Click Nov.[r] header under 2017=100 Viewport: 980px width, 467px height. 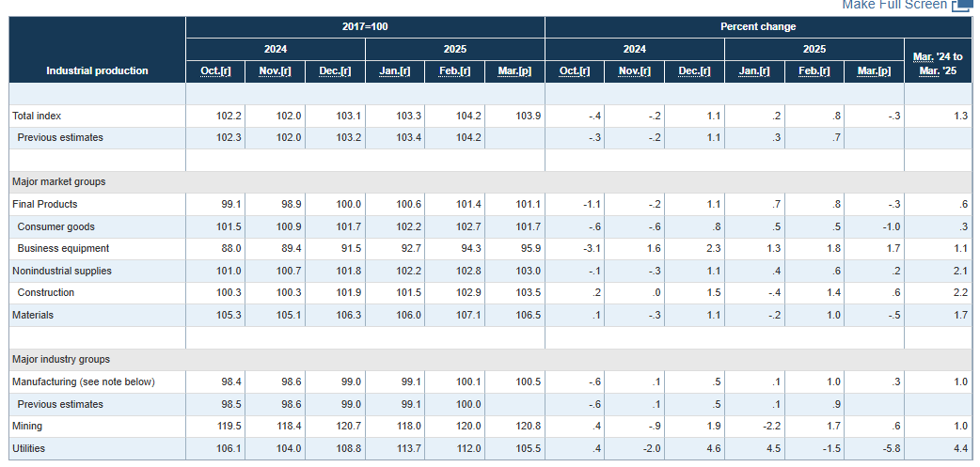[276, 71]
